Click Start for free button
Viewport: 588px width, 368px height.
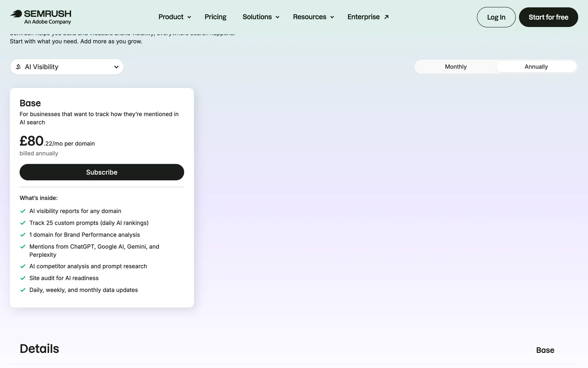[x=548, y=17]
